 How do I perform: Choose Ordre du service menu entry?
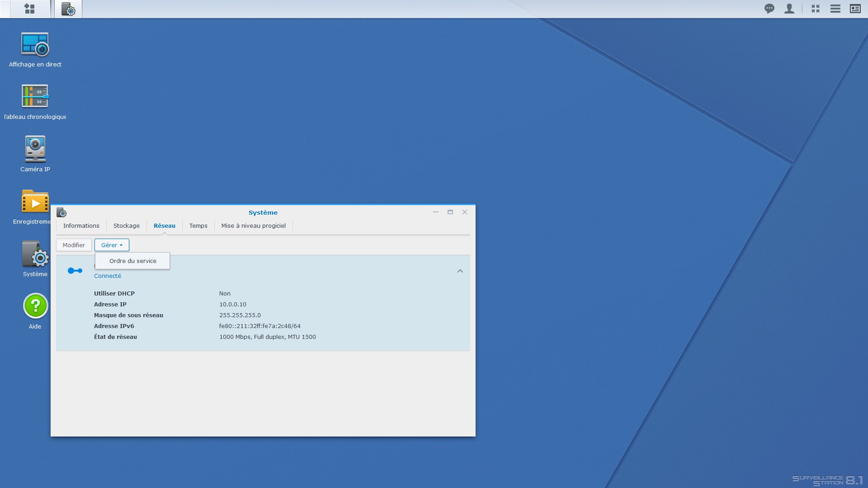pos(132,261)
